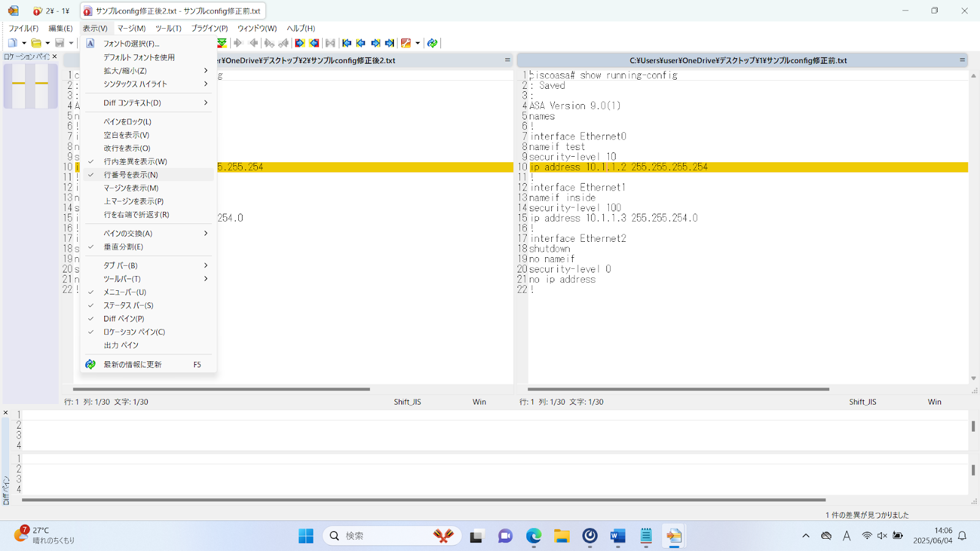The width and height of the screenshot is (980, 551).
Task: Enable マージンを表示(M) option
Action: [x=148, y=188]
